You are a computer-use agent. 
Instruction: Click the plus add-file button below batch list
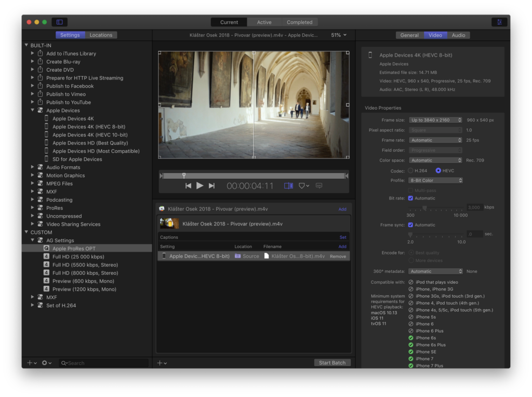162,363
